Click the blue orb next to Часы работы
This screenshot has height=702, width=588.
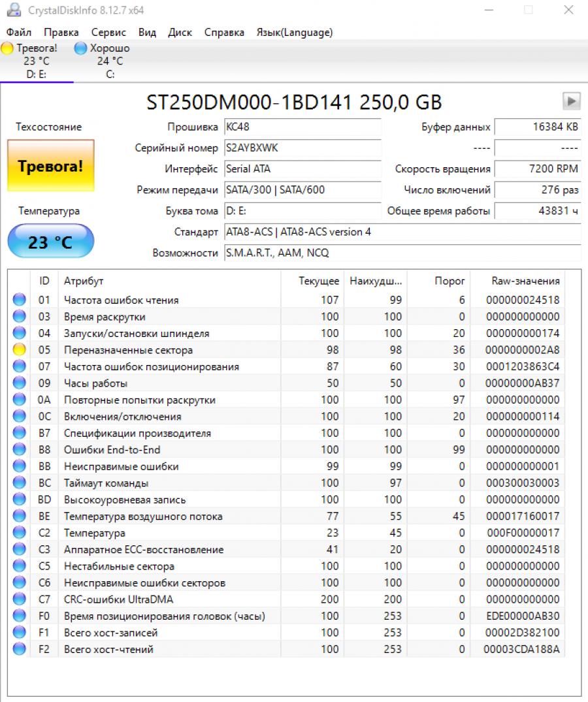[20, 383]
